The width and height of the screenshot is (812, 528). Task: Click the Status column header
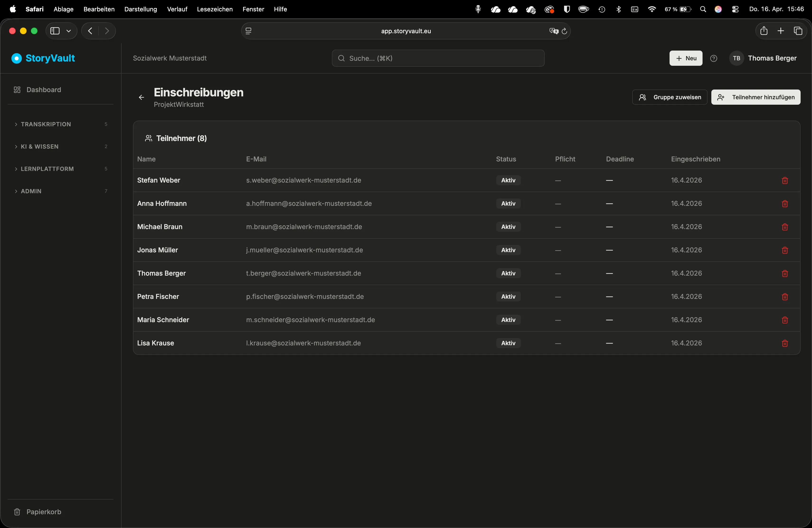coord(506,159)
